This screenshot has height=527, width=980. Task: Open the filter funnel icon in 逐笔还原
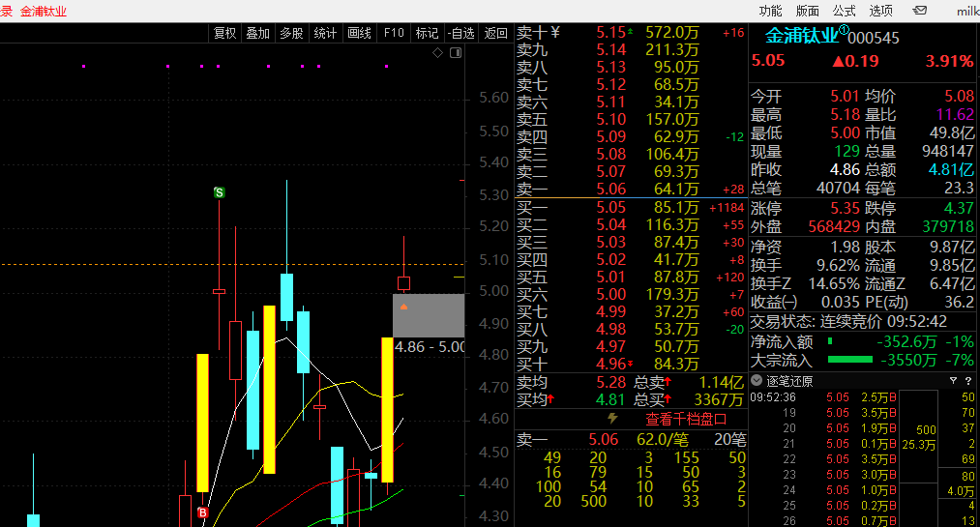point(953,380)
